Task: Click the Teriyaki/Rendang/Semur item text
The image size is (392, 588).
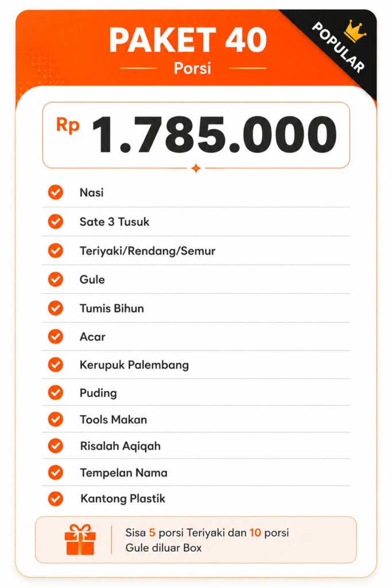Action: [148, 250]
